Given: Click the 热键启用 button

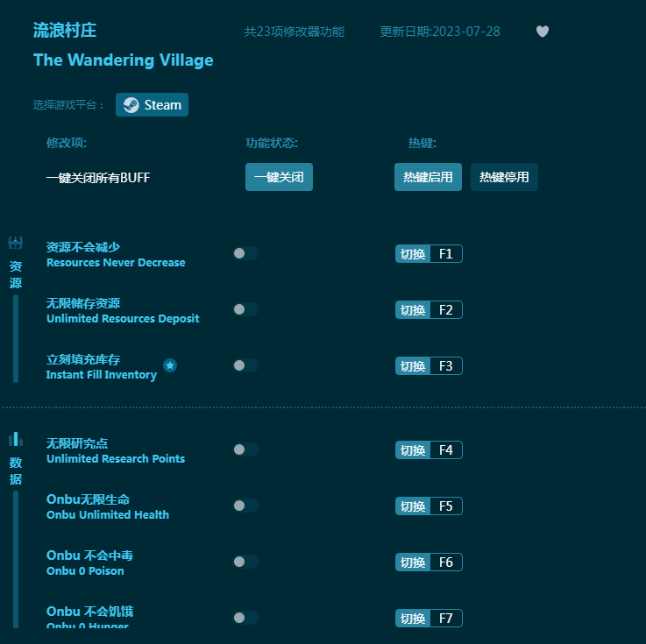Looking at the screenshot, I should pyautogui.click(x=428, y=177).
